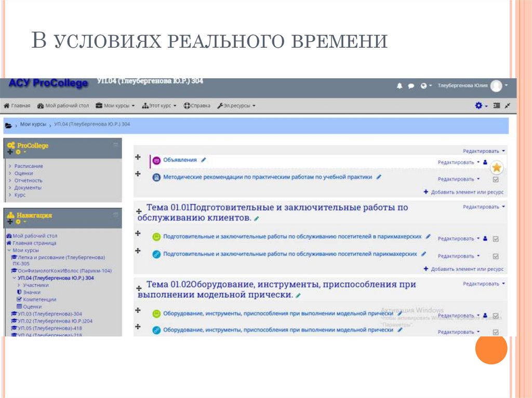Viewport: 532px width, 398px height.
Task: Open the messages speech-bubble icon
Action: click(x=411, y=86)
